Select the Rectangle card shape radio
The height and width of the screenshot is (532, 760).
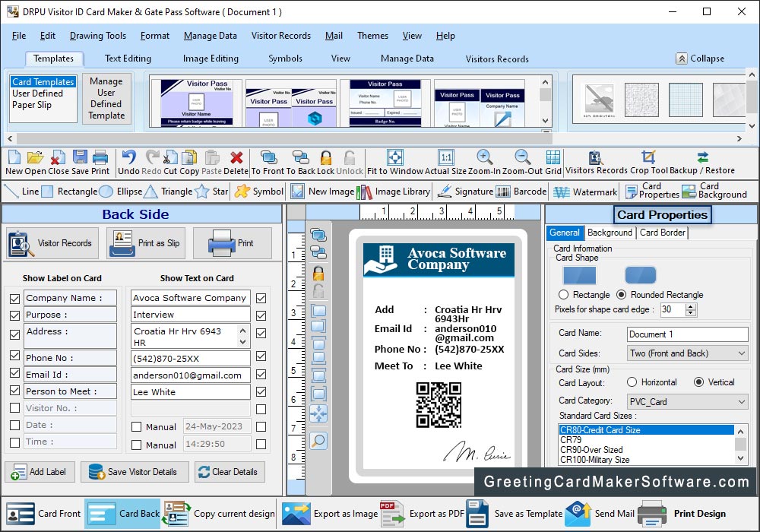563,295
